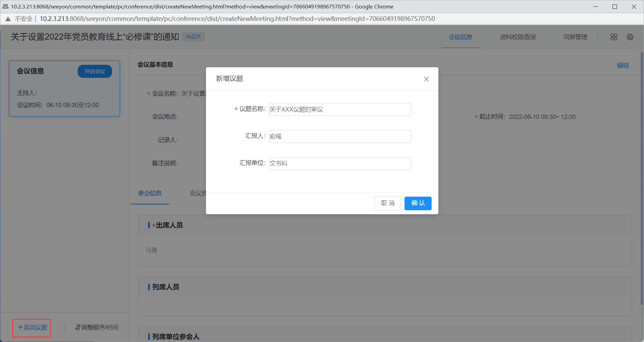Click 起止时间 value 2022-06-10 09:30~ 12:00
Image resolution: width=644 pixels, height=342 pixels.
pyautogui.click(x=542, y=117)
